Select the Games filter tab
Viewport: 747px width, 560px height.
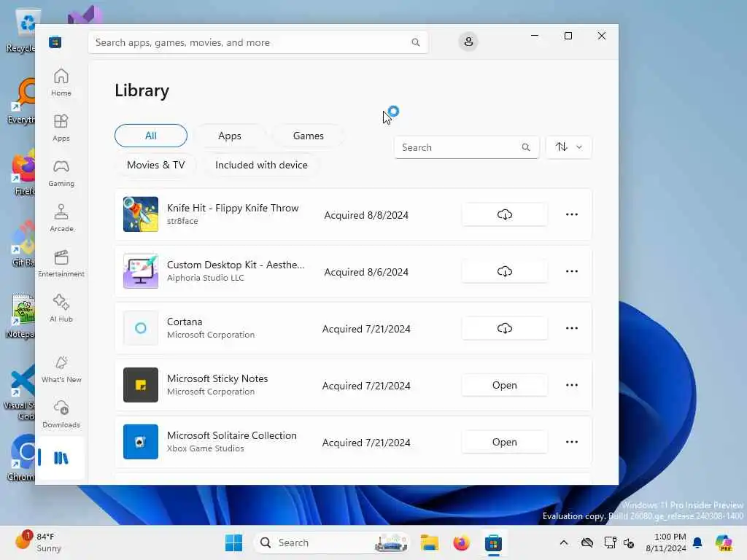(x=309, y=136)
